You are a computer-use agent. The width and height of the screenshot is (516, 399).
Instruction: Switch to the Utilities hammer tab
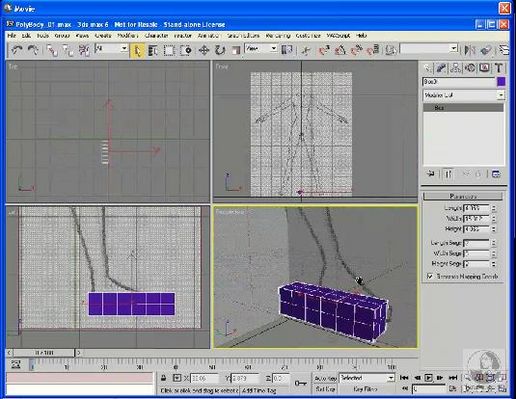coord(499,68)
